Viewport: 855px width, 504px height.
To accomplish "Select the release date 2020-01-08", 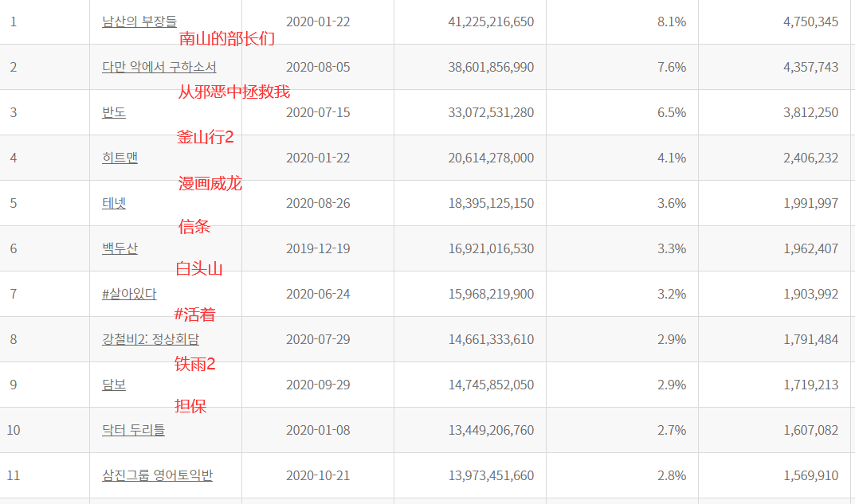I will click(318, 430).
